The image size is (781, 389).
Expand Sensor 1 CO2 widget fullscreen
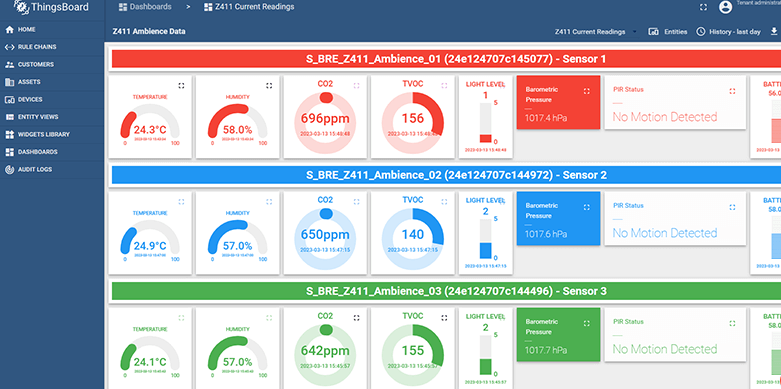[x=357, y=86]
